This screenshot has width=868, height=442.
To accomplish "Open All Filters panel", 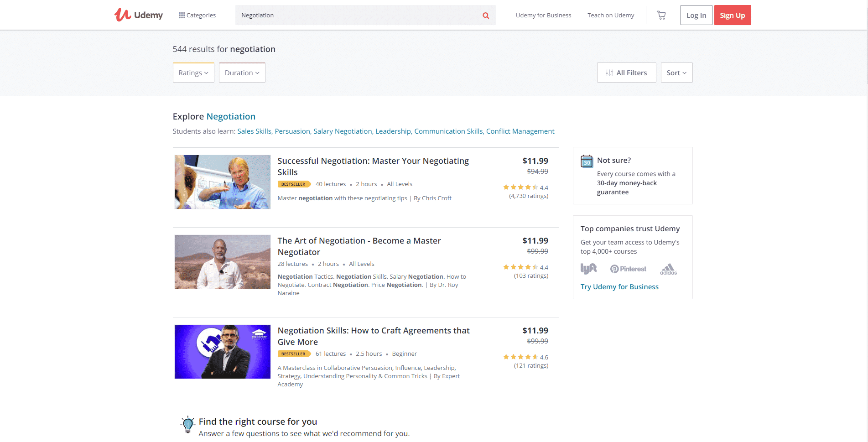I will point(626,73).
